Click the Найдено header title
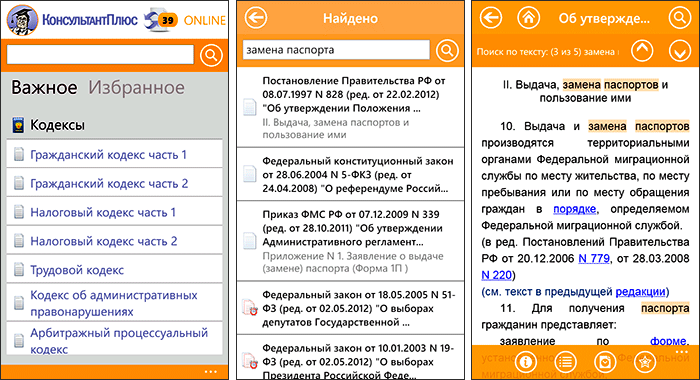Viewport: 700px width, 380px height. (350, 18)
